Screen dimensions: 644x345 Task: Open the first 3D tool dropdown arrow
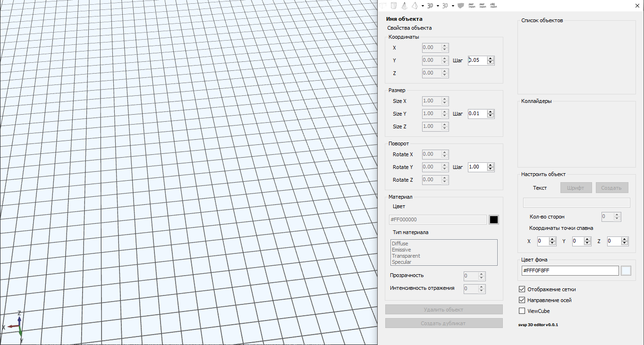coord(437,5)
